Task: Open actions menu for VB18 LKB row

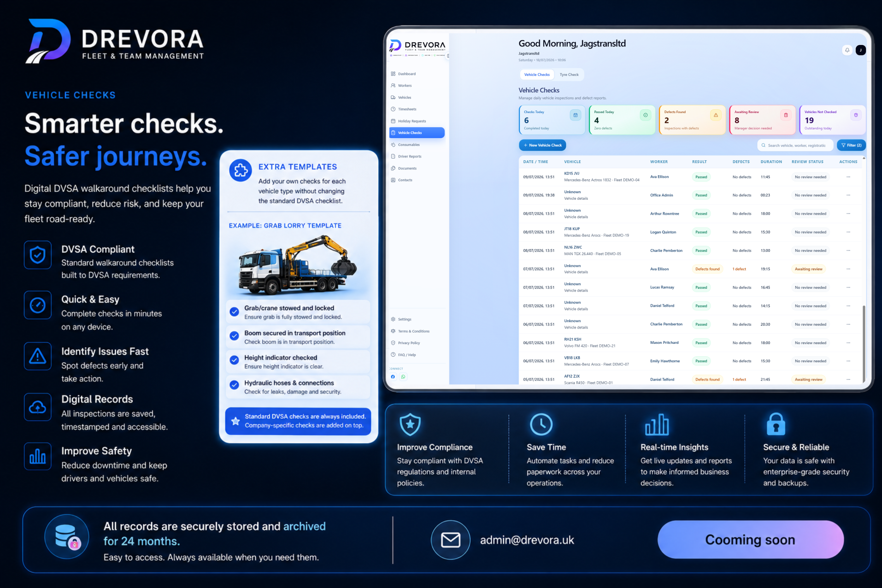Action: click(x=848, y=361)
